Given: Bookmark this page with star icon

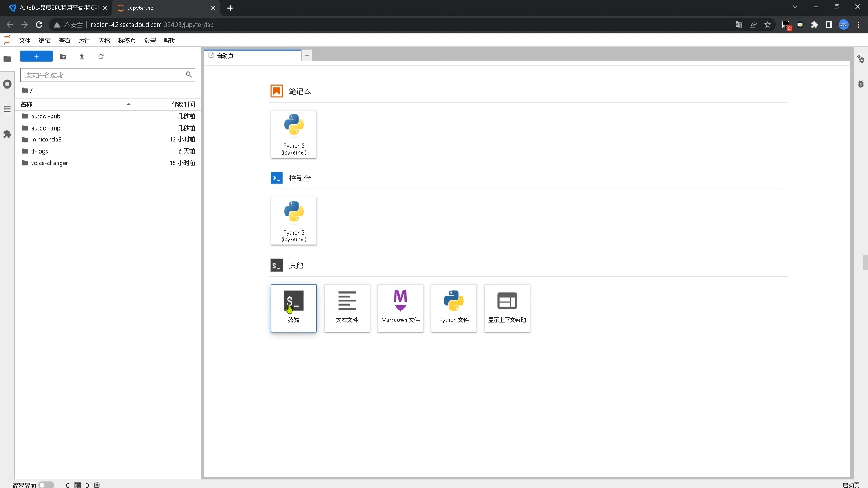Looking at the screenshot, I should click(768, 25).
